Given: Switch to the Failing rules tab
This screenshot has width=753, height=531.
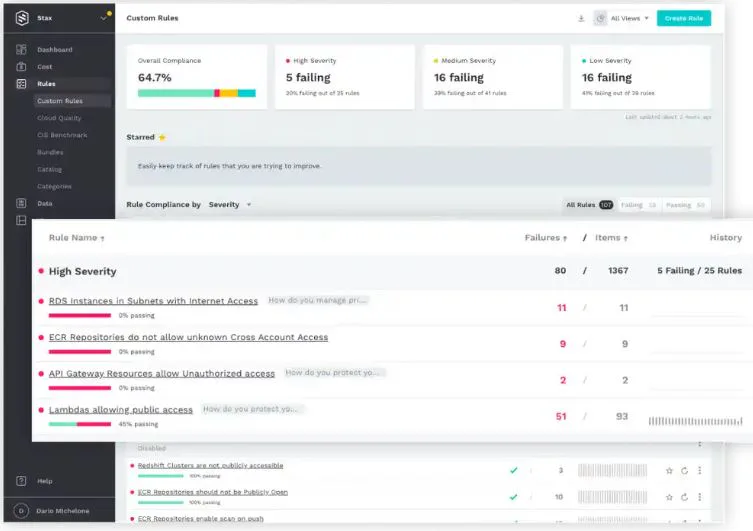Looking at the screenshot, I should 638,205.
